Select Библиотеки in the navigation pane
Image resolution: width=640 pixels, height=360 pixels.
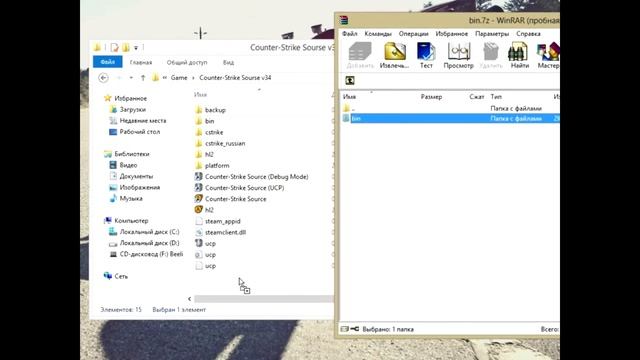[127, 154]
